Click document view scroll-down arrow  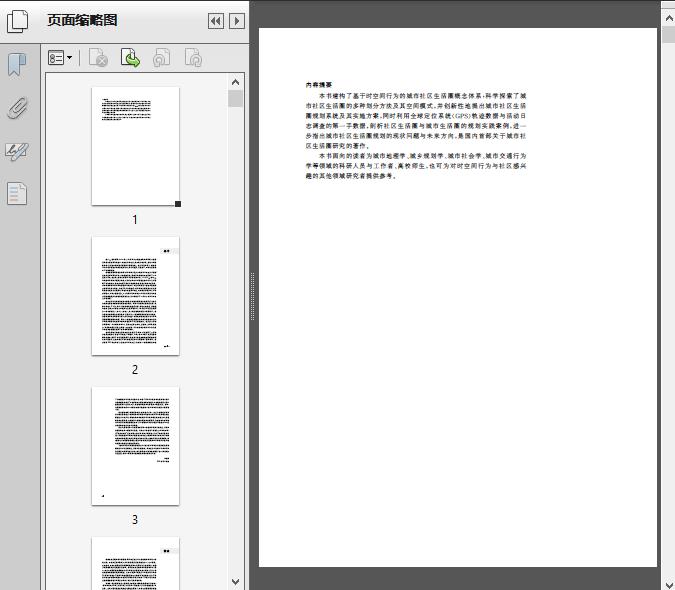click(x=669, y=585)
